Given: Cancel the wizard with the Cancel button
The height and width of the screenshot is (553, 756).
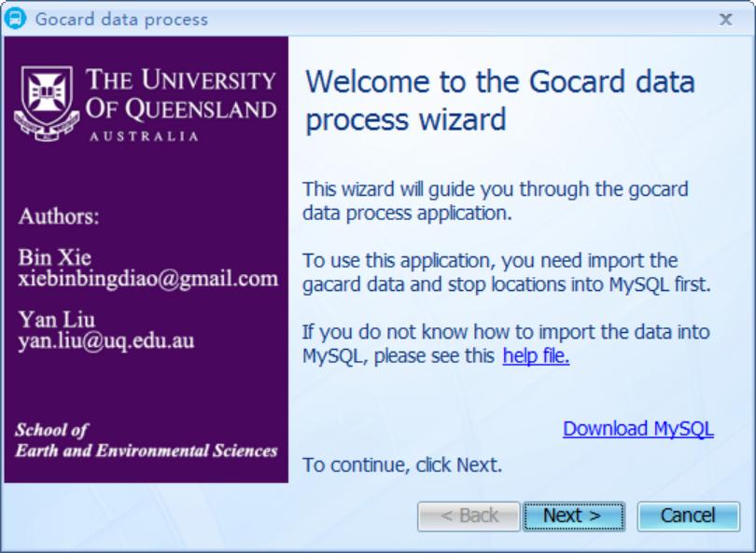Looking at the screenshot, I should click(x=688, y=516).
